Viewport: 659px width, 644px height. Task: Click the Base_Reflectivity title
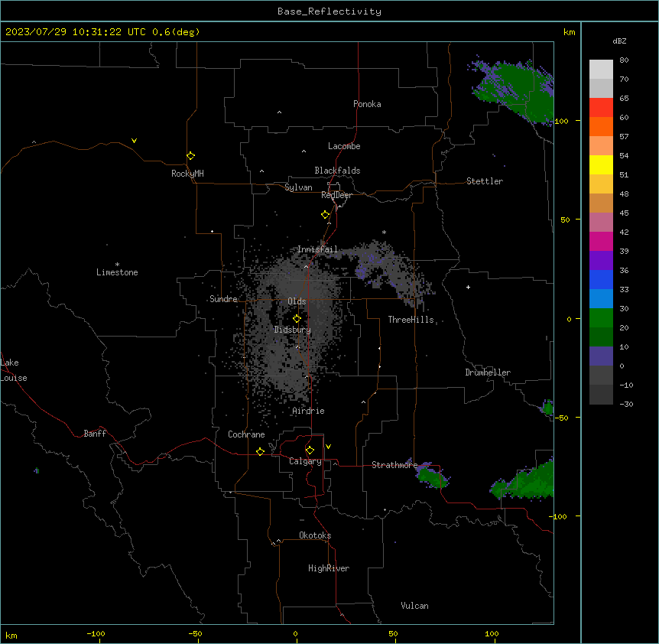pos(329,11)
